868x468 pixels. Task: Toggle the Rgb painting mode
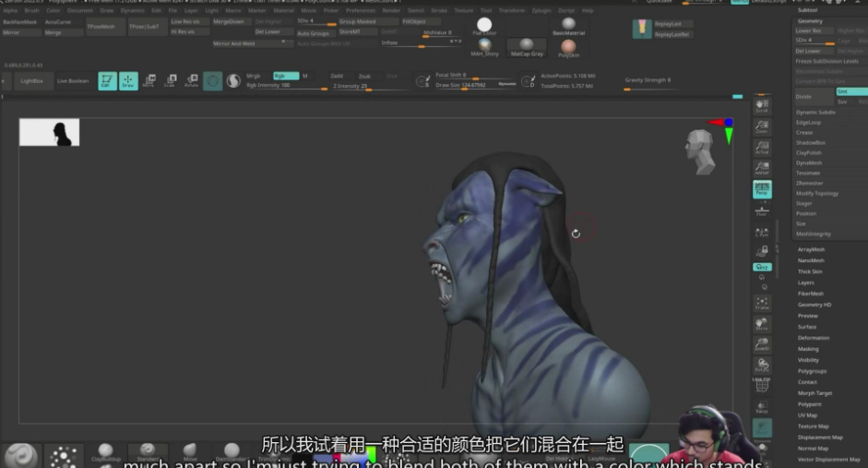tap(286, 76)
